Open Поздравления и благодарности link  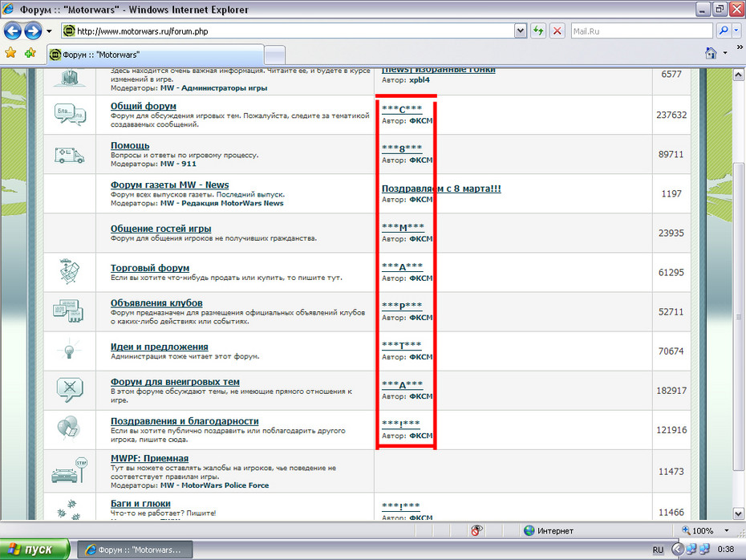coord(184,421)
